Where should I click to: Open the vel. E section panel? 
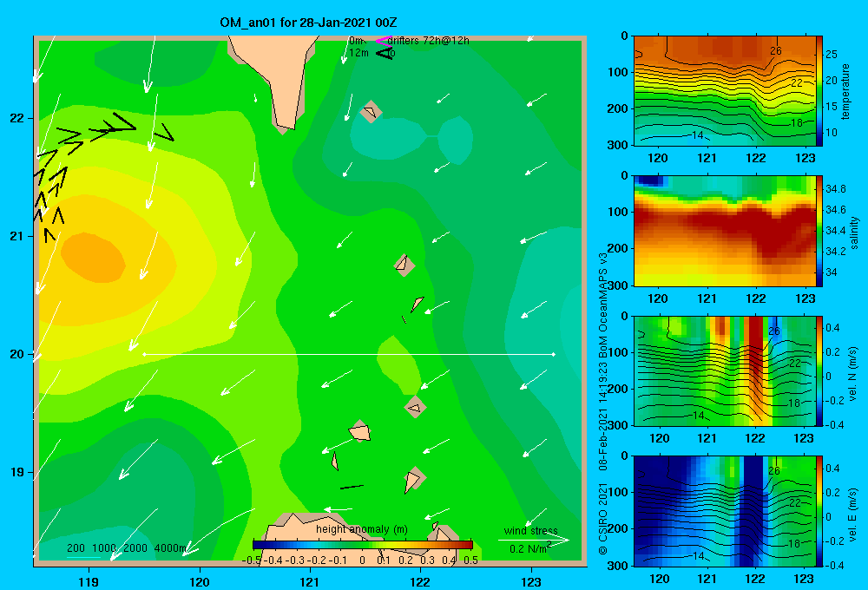point(724,511)
